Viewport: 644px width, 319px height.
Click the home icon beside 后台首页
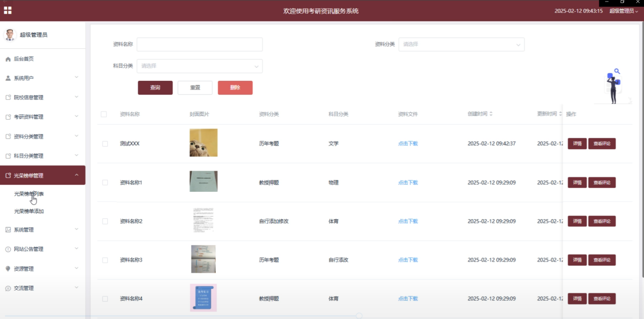(x=8, y=59)
